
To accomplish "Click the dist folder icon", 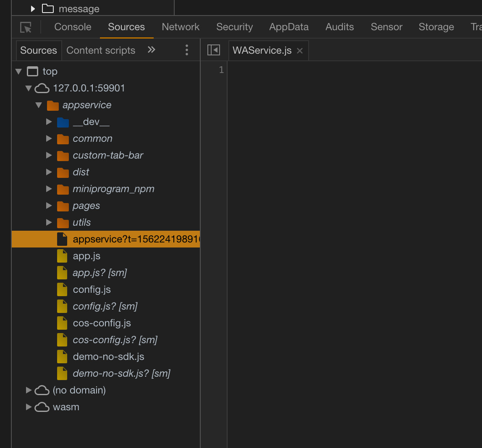I will 63,172.
